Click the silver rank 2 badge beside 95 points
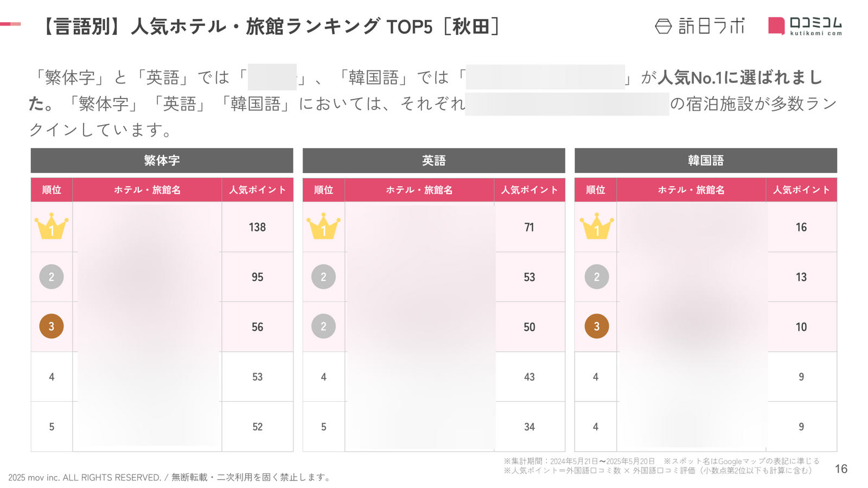 [x=52, y=277]
